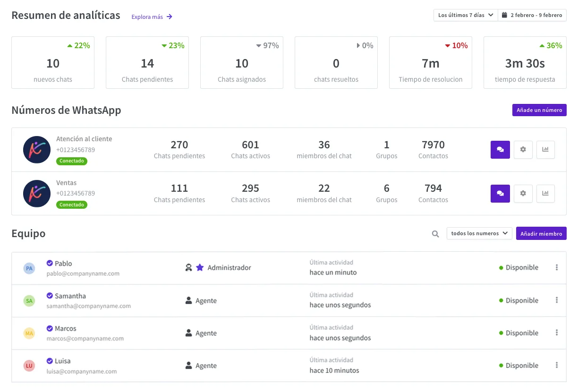Open the todos los numeros dropdown
This screenshot has height=392, width=578.
(x=479, y=233)
